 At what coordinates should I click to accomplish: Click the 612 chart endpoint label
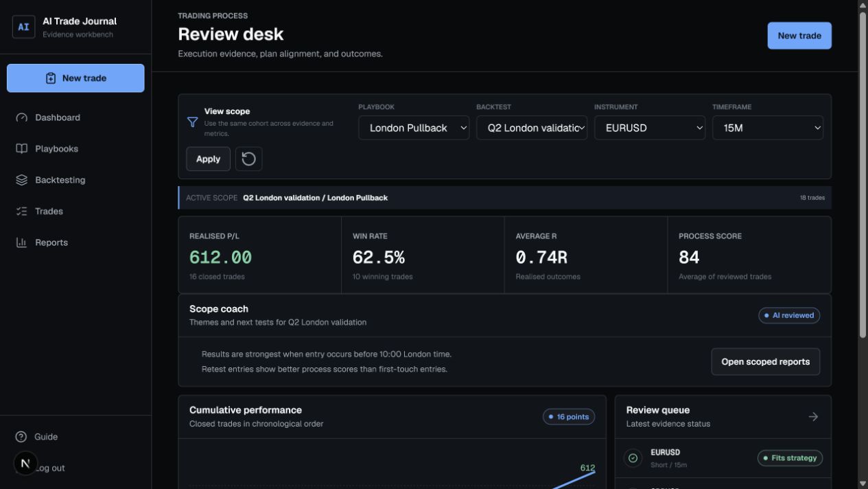(x=587, y=468)
